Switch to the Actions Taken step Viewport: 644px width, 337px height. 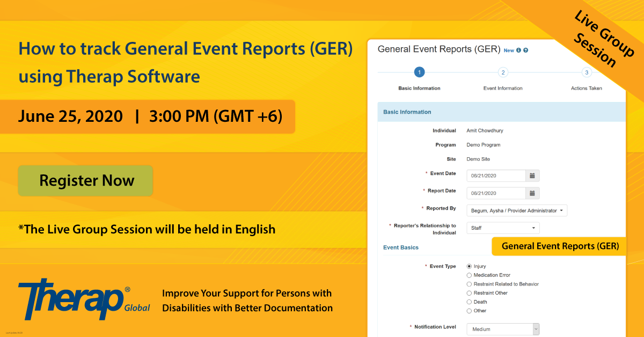pos(587,88)
